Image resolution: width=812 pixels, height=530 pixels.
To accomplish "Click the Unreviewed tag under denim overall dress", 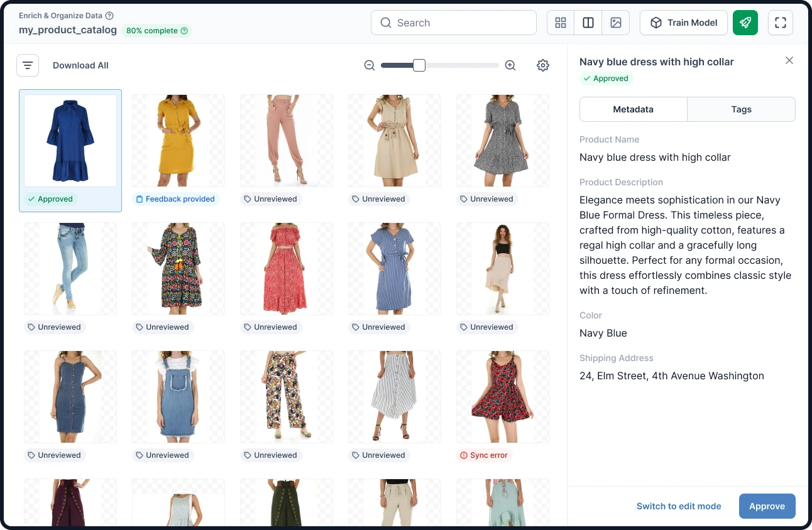I will (x=163, y=455).
